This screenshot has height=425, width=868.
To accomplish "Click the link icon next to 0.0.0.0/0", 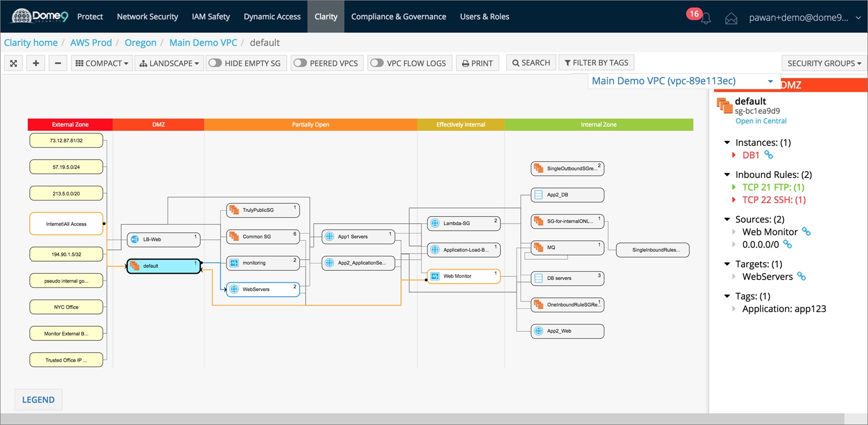I will (787, 244).
